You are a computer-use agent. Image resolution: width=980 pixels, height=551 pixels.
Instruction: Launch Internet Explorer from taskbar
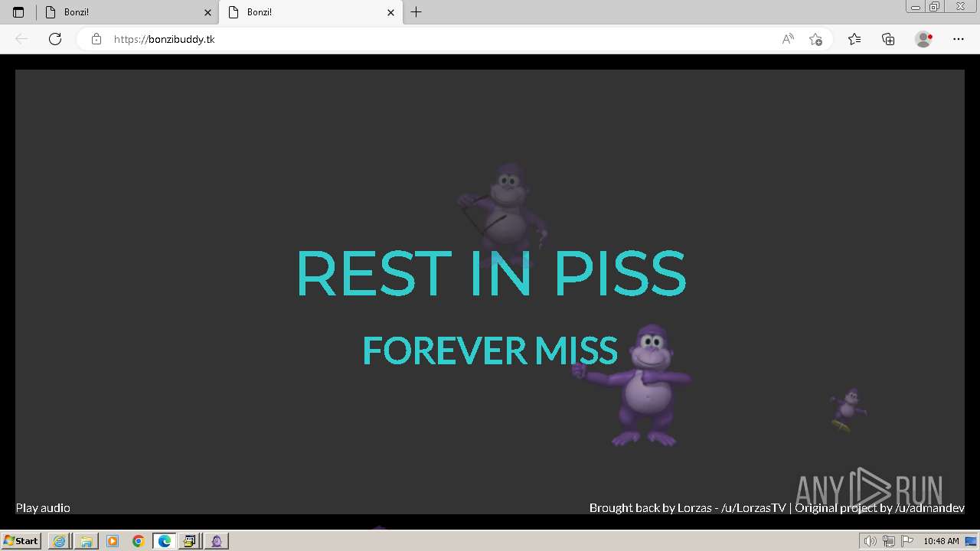tap(59, 541)
